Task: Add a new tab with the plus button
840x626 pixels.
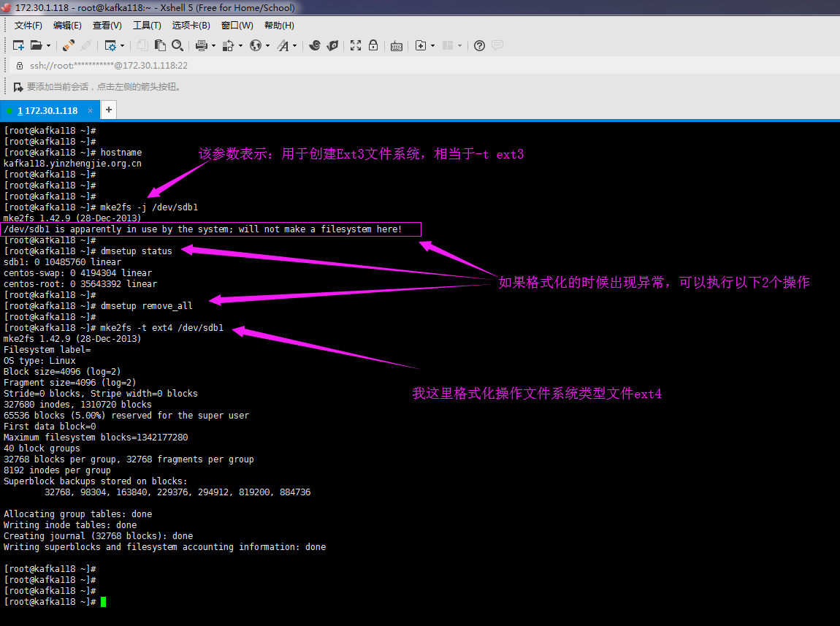Action: click(109, 110)
